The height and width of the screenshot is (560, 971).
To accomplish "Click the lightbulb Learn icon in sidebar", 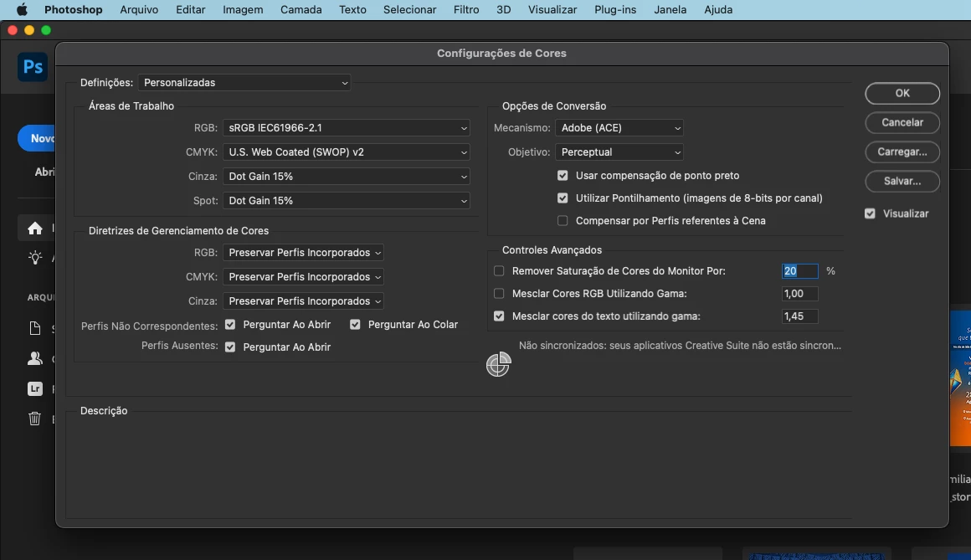I will pyautogui.click(x=34, y=259).
